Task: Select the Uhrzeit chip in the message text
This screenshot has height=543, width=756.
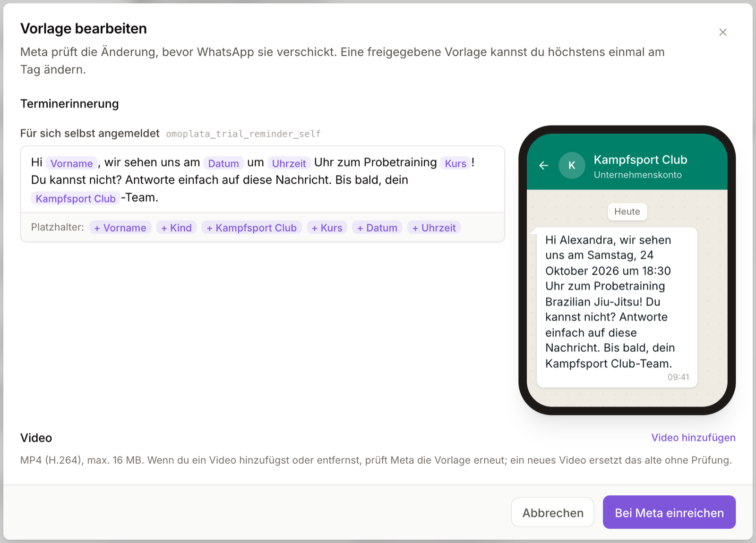Action: [289, 163]
